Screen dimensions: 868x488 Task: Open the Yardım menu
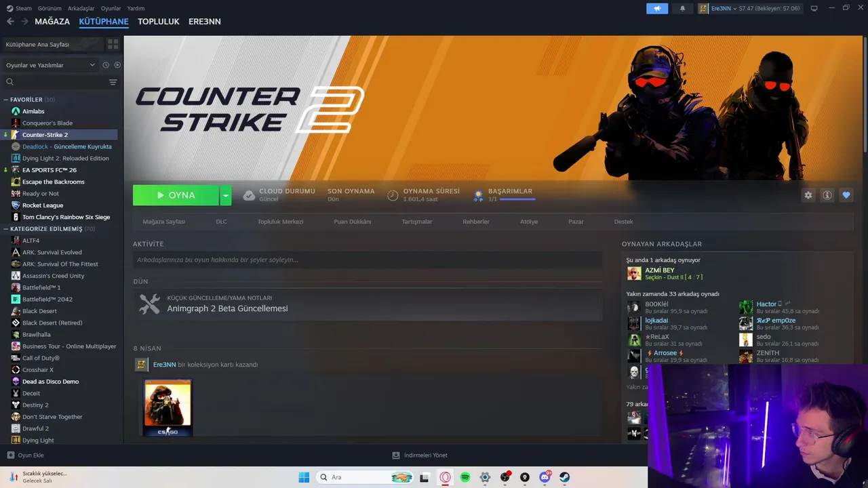click(x=136, y=8)
